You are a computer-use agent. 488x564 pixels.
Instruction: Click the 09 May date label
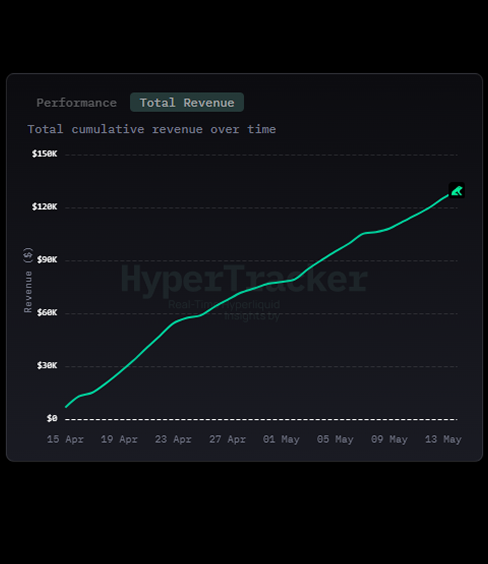(389, 440)
